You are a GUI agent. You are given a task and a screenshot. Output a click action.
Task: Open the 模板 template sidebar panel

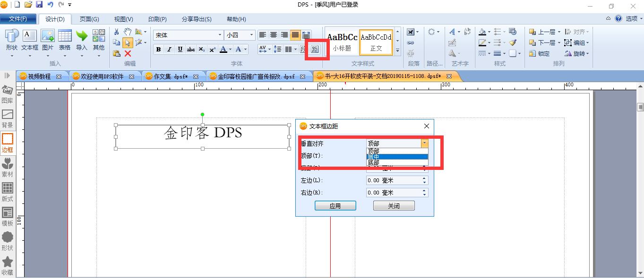coord(7,217)
